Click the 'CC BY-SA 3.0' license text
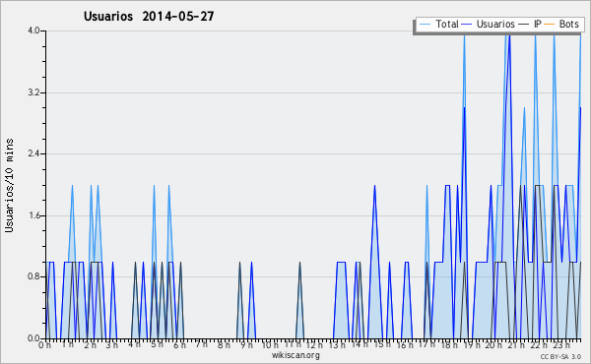The height and width of the screenshot is (364, 591). (560, 357)
